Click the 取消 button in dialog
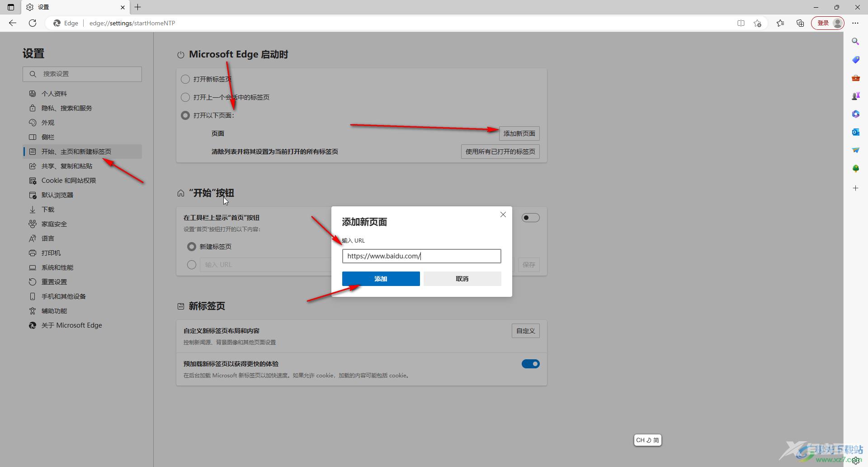Screen dimensions: 868x467 (462, 279)
